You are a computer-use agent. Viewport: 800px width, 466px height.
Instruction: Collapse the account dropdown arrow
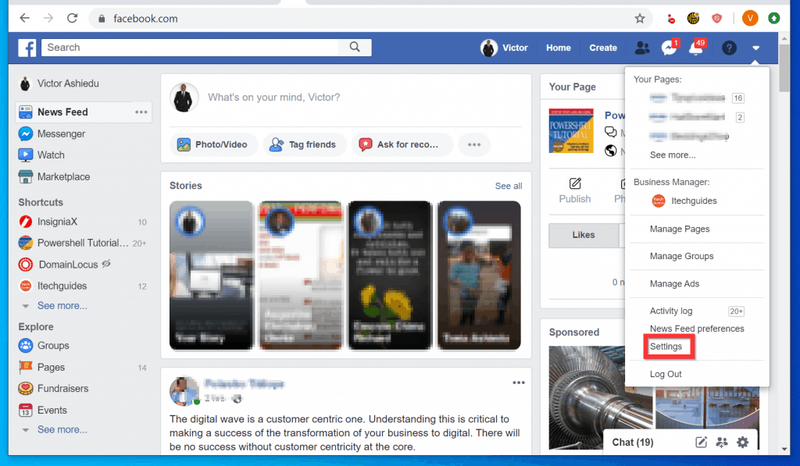pyautogui.click(x=756, y=48)
